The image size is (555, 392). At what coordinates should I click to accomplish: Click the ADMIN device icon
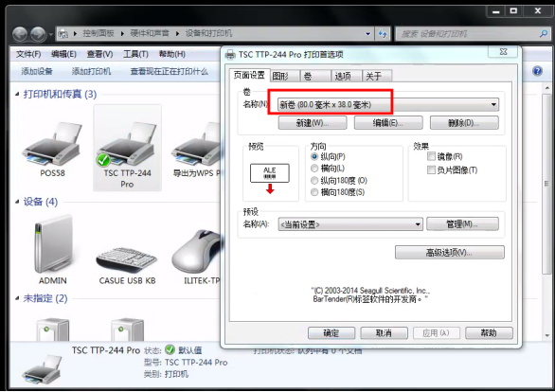54,244
